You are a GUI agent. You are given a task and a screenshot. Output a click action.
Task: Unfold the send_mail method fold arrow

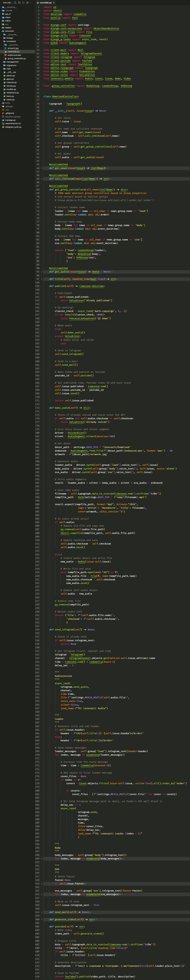click(42, 912)
